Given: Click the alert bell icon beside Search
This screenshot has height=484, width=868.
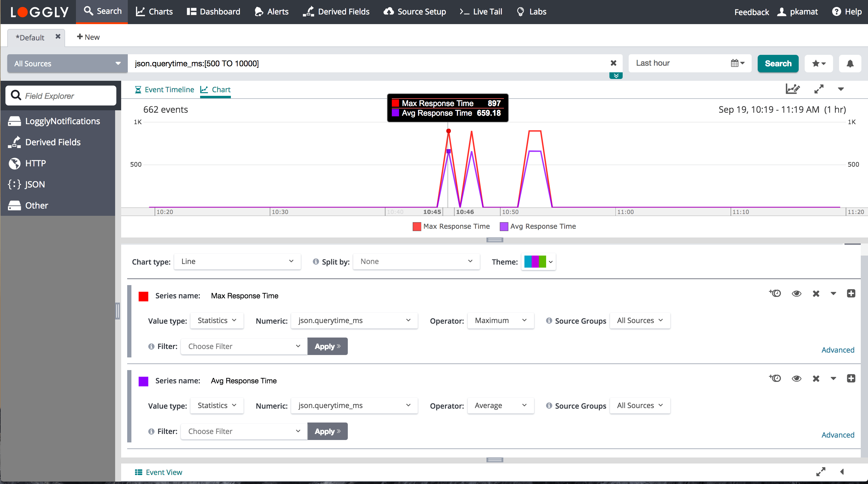Looking at the screenshot, I should pyautogui.click(x=850, y=63).
